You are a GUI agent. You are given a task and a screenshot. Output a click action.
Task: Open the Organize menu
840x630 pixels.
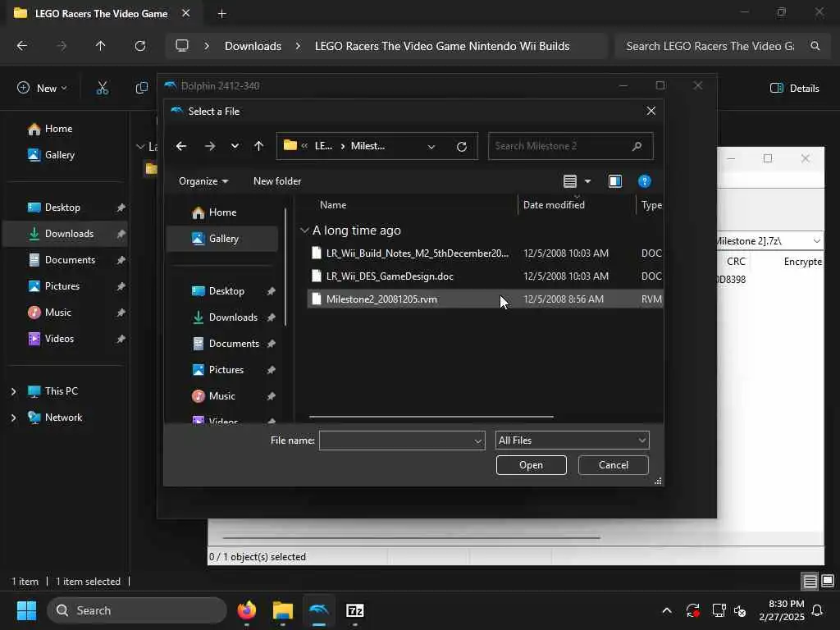tap(203, 181)
